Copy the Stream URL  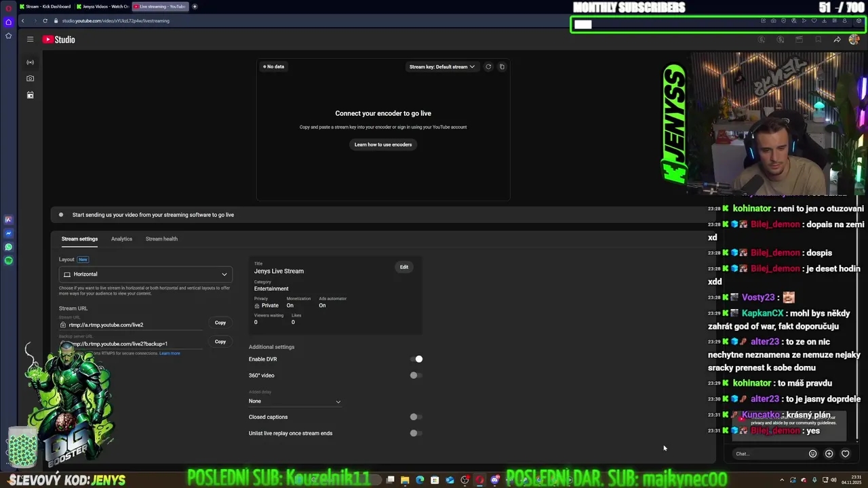(x=220, y=323)
